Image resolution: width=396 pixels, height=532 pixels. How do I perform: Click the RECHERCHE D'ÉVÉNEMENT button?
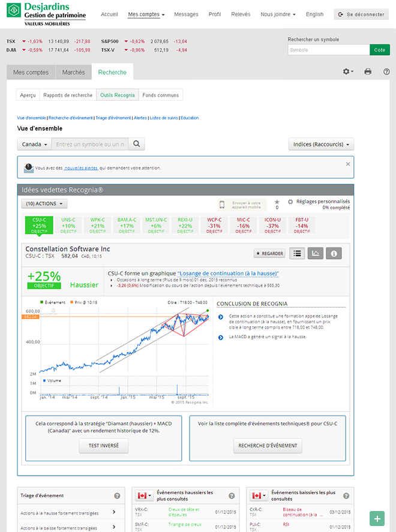tap(268, 446)
